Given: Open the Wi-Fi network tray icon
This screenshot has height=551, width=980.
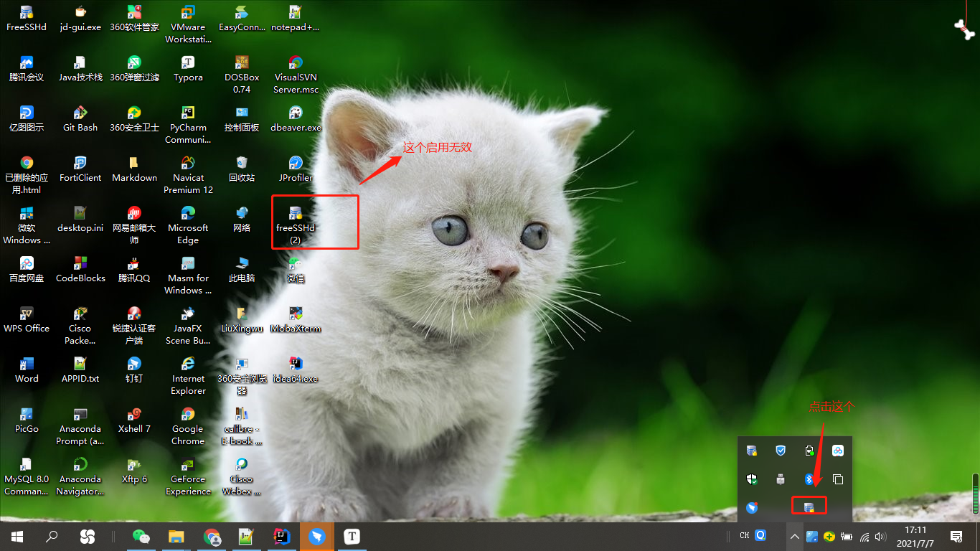Looking at the screenshot, I should pos(864,536).
